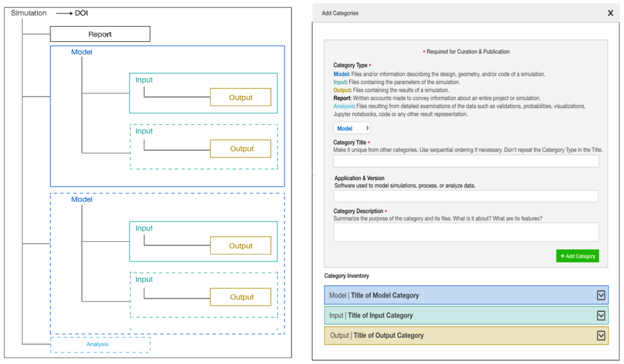
Task: Click the Application & Version field
Action: (466, 196)
